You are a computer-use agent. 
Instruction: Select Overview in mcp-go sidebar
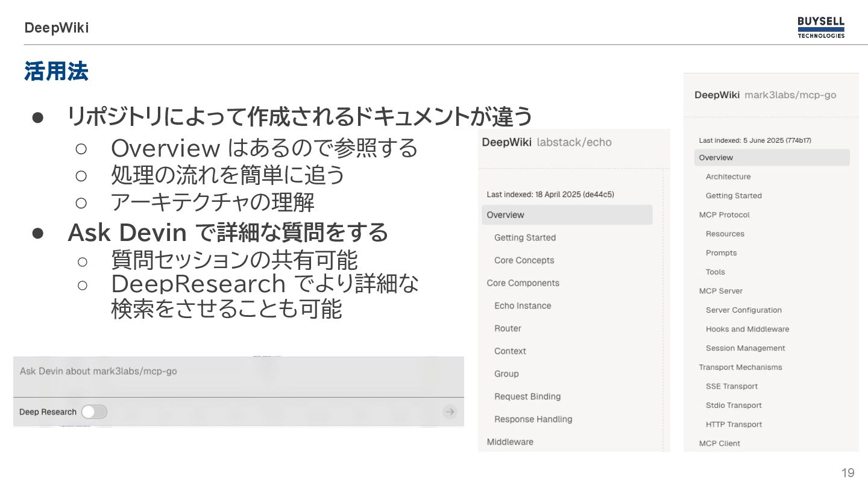point(772,158)
